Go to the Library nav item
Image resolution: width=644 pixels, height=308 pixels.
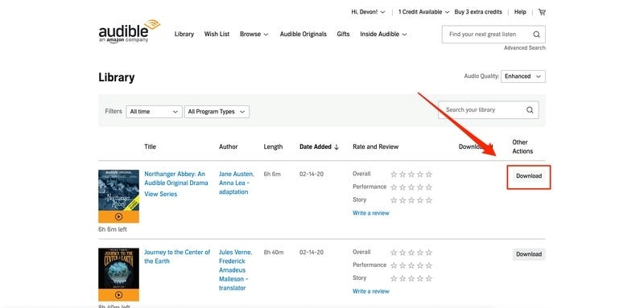click(184, 35)
